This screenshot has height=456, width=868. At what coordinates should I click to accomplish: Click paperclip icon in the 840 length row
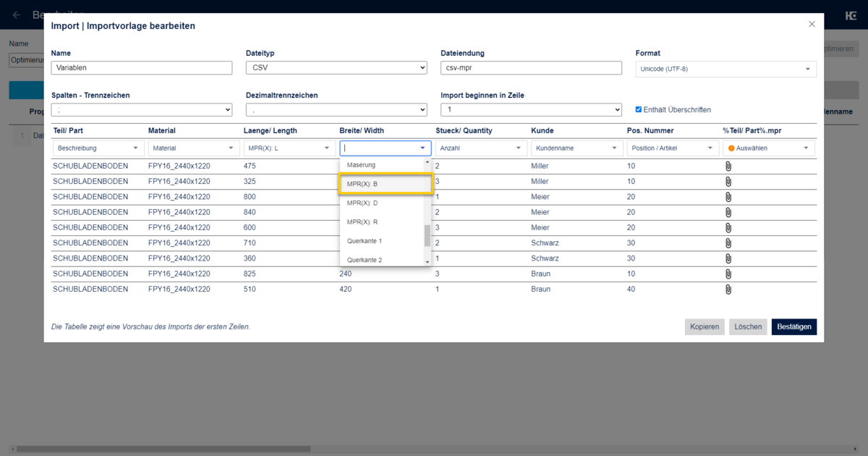click(x=728, y=212)
